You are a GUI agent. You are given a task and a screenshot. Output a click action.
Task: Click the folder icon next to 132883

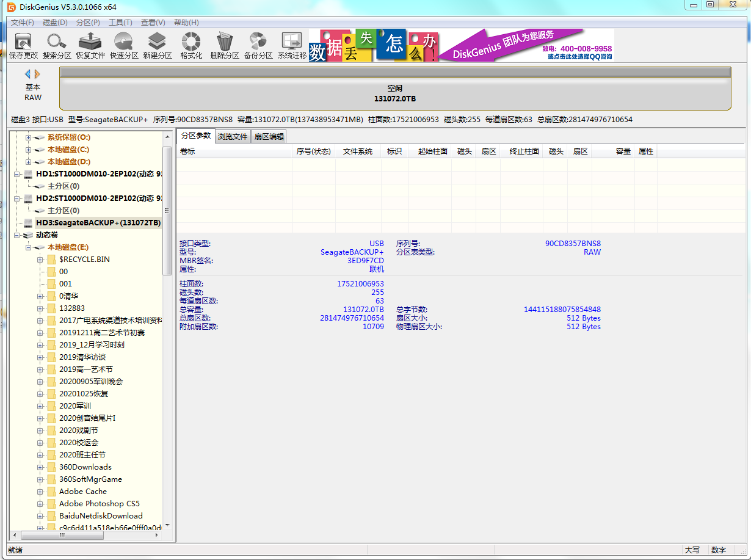coord(51,308)
